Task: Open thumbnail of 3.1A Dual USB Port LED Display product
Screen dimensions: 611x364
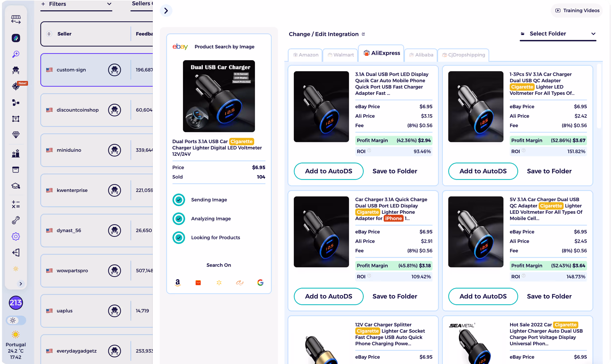Action: [x=321, y=107]
